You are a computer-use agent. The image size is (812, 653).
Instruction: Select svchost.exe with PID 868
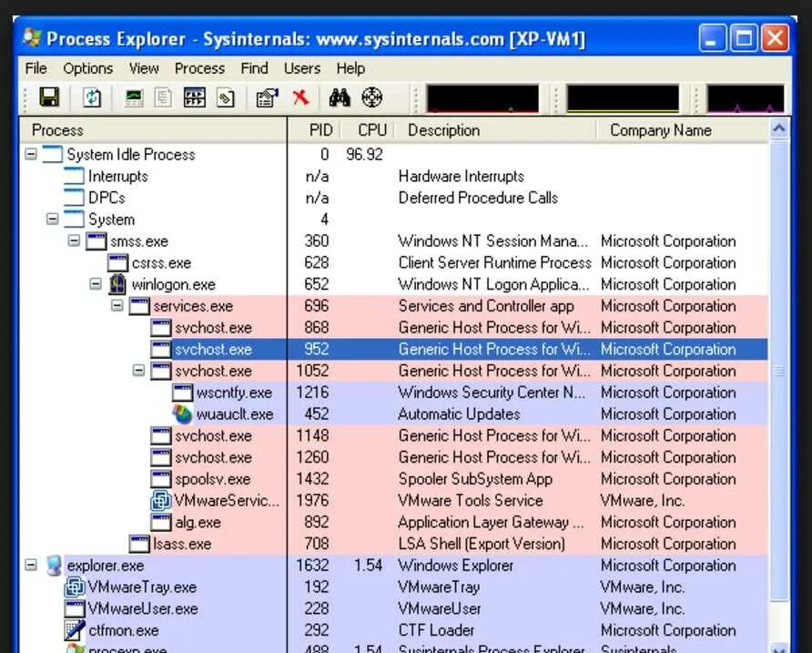coord(393,328)
